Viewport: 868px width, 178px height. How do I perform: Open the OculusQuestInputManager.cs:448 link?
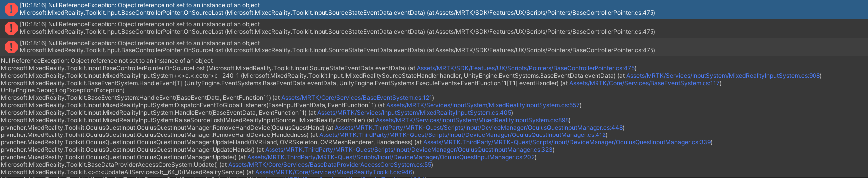479,128
